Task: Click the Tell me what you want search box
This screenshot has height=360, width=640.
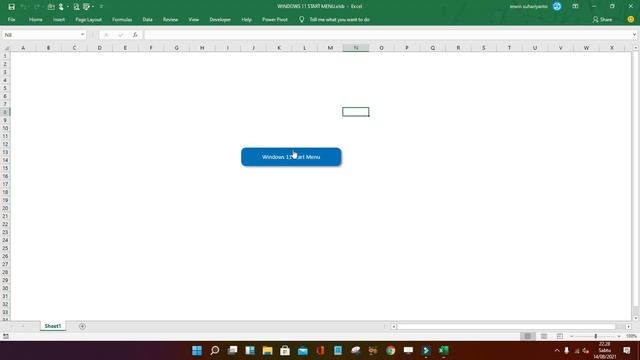Action: tap(340, 19)
